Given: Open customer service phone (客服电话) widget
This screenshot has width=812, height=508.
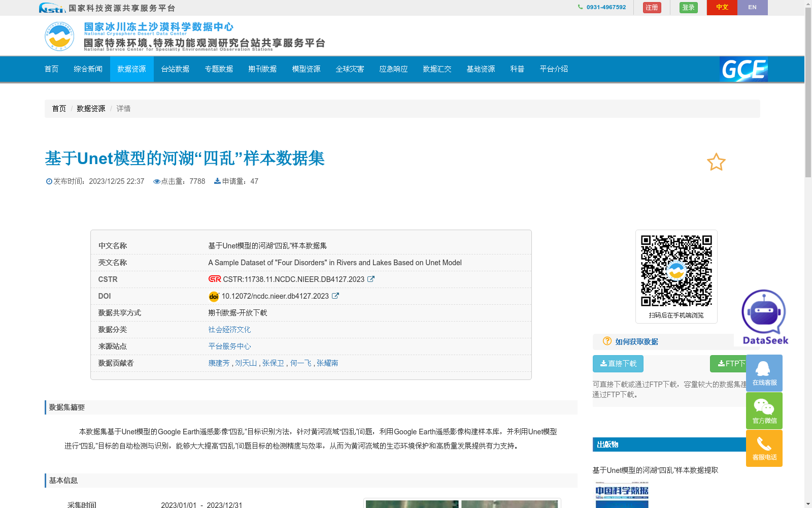Looking at the screenshot, I should pos(764,448).
